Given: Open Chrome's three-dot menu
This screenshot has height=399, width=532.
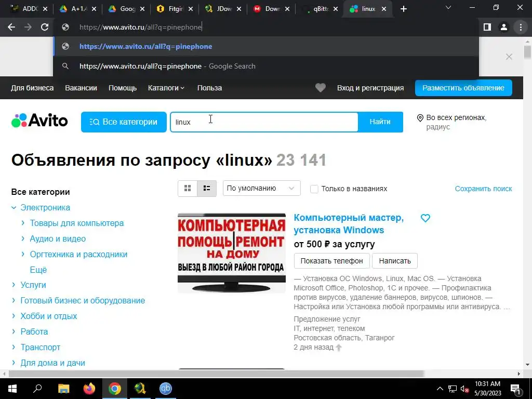Looking at the screenshot, I should coord(521,27).
